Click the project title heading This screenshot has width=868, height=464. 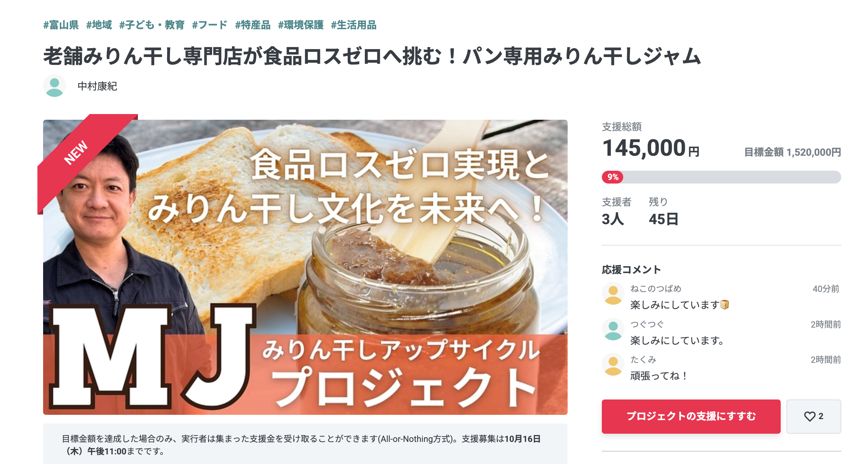[x=372, y=57]
